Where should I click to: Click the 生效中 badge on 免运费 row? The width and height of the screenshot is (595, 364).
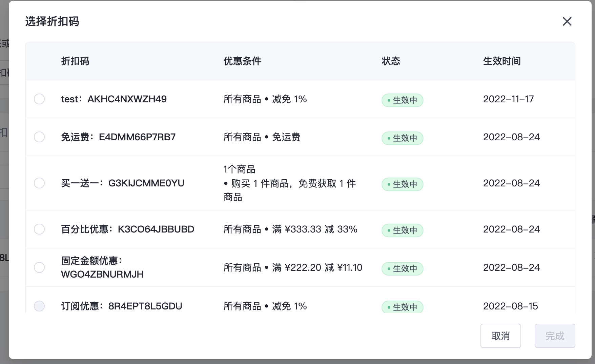click(x=402, y=138)
